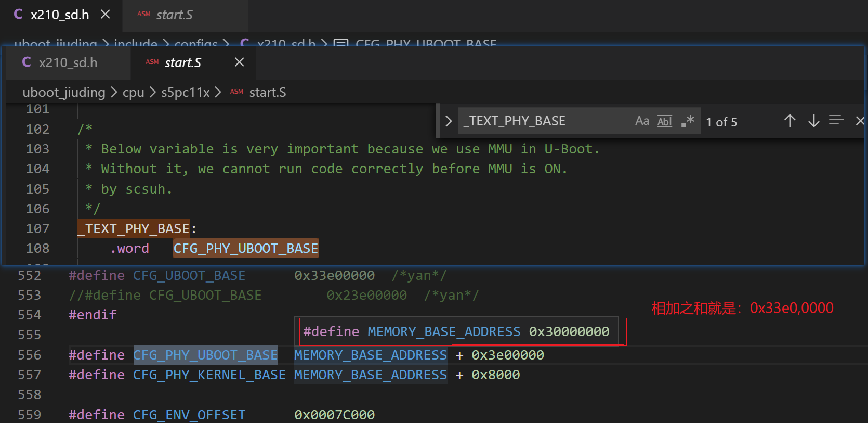Go to next match arrow
The height and width of the screenshot is (423, 868).
click(813, 121)
